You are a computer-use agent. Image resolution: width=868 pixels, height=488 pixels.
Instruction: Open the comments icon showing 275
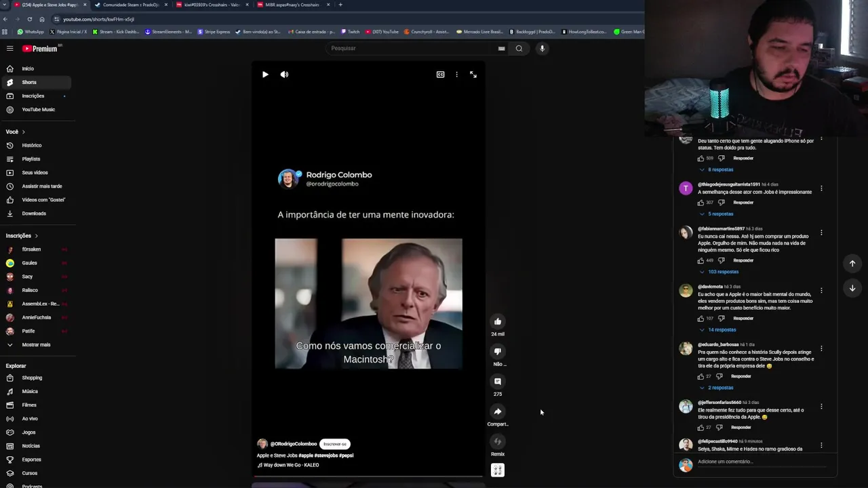click(x=498, y=382)
